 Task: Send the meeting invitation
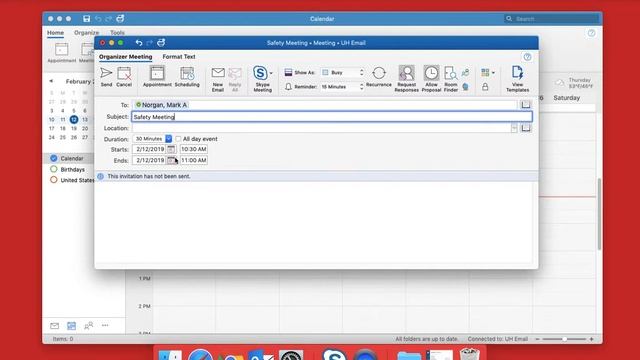click(106, 77)
